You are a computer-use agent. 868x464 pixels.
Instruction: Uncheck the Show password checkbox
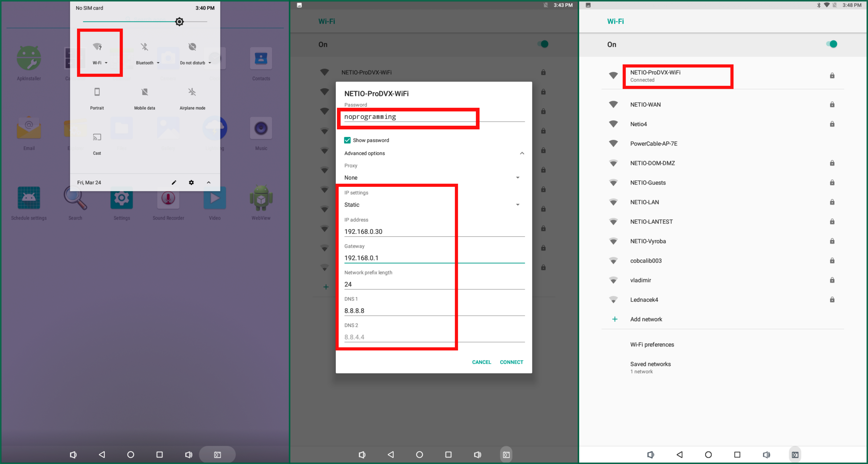pyautogui.click(x=347, y=140)
